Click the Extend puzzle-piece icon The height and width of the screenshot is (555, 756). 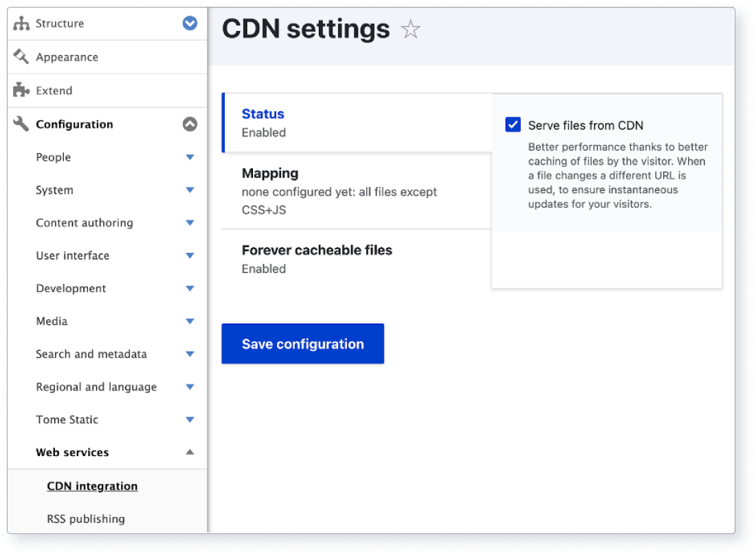pos(21,90)
